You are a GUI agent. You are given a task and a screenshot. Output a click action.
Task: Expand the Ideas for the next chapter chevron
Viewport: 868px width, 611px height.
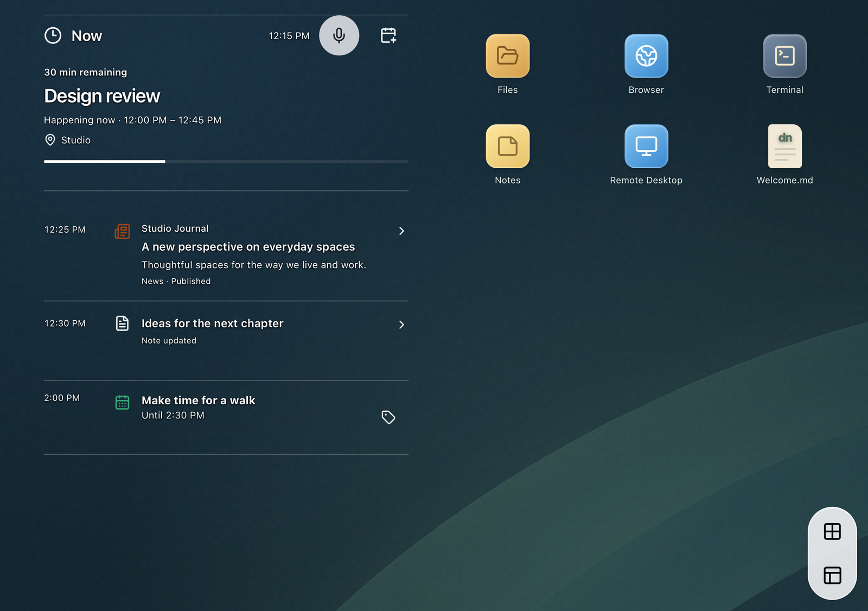[401, 324]
